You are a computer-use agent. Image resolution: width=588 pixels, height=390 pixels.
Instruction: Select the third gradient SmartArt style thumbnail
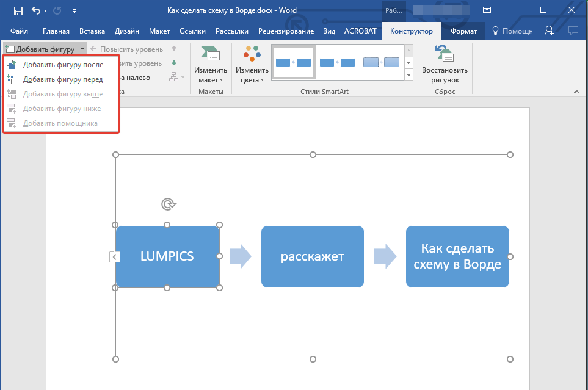(x=381, y=63)
